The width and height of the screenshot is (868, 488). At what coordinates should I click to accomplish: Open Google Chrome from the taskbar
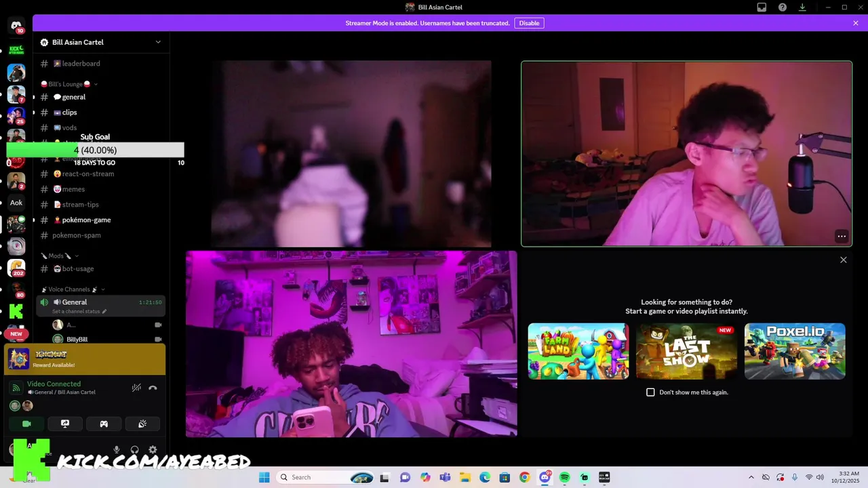[x=524, y=477]
